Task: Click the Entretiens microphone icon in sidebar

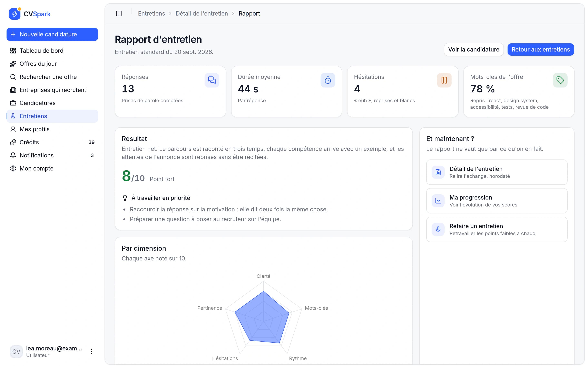Action: [x=13, y=116]
